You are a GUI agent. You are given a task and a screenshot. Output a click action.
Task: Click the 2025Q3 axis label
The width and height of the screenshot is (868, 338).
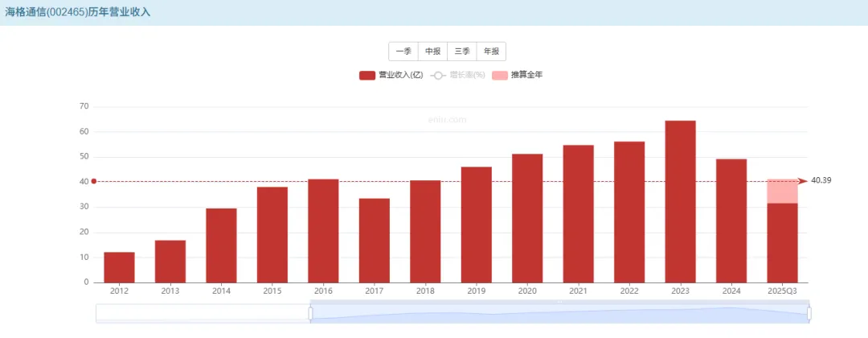click(x=782, y=291)
